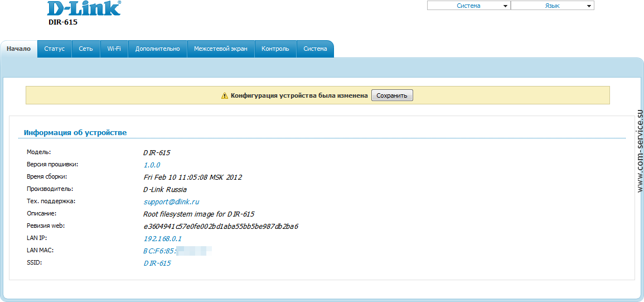Viewport: 644px width, 302px height.
Task: Click the Сохранить button
Action: point(392,95)
